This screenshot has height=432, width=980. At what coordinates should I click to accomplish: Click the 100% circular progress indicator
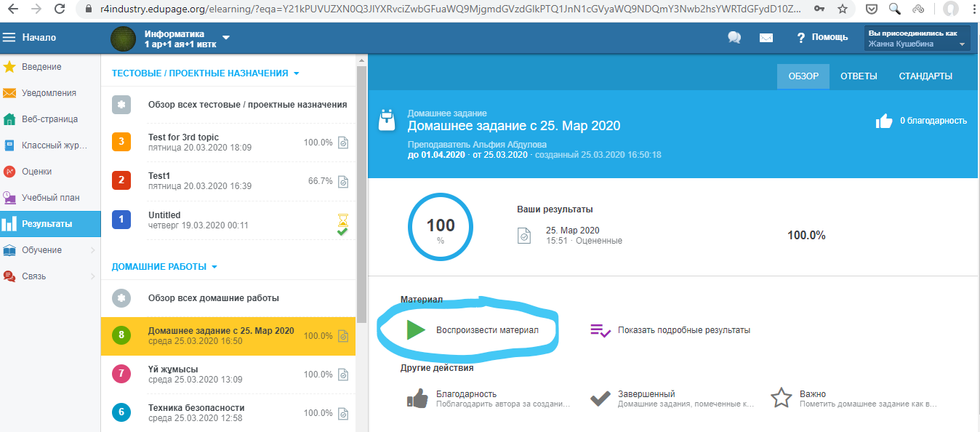pyautogui.click(x=440, y=225)
